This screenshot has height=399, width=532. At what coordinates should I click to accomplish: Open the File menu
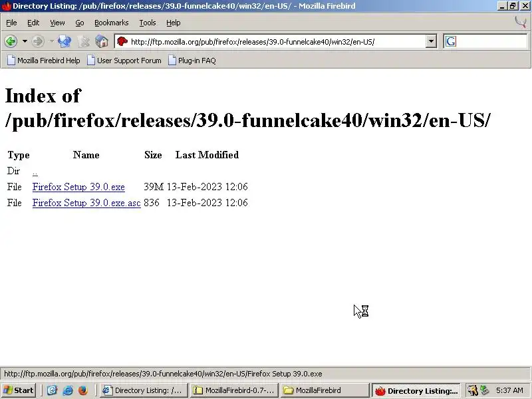tap(11, 23)
